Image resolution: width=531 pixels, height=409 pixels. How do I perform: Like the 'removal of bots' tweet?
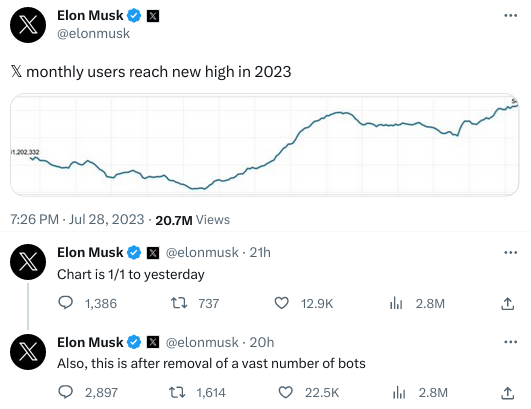[285, 392]
